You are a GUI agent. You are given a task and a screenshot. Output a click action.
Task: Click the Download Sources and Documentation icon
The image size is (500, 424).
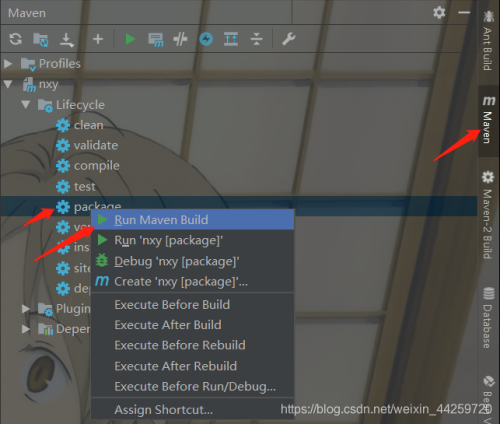(x=67, y=40)
